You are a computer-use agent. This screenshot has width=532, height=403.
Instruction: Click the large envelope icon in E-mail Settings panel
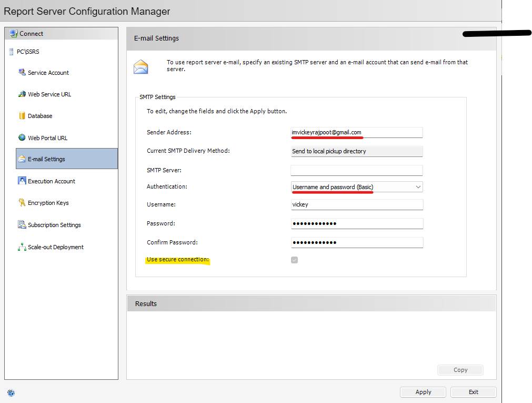141,67
